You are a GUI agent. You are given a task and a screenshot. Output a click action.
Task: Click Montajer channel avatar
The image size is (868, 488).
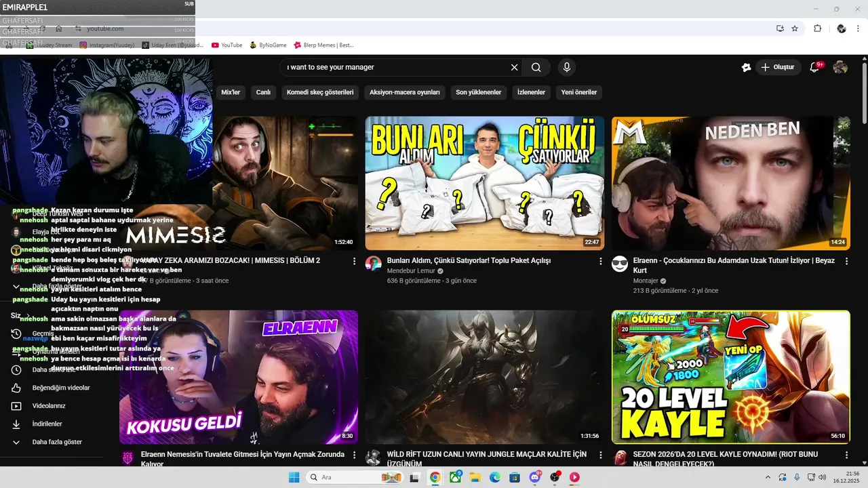pyautogui.click(x=620, y=264)
